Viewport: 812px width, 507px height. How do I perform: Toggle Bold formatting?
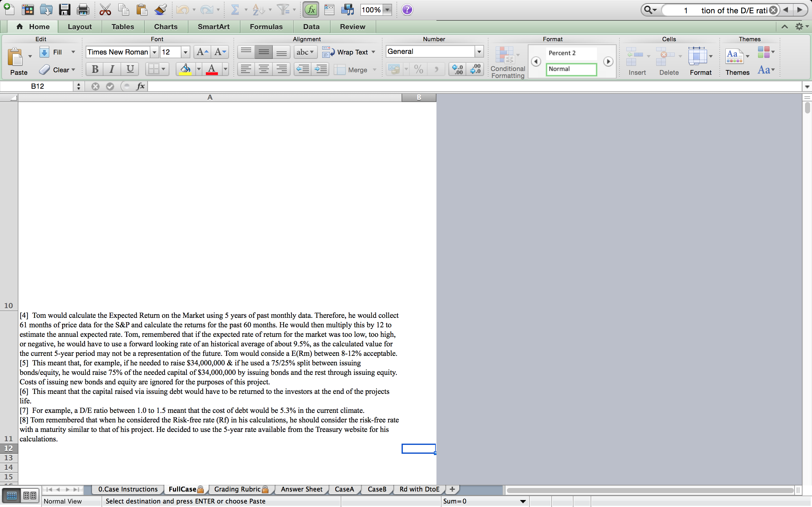tap(95, 69)
